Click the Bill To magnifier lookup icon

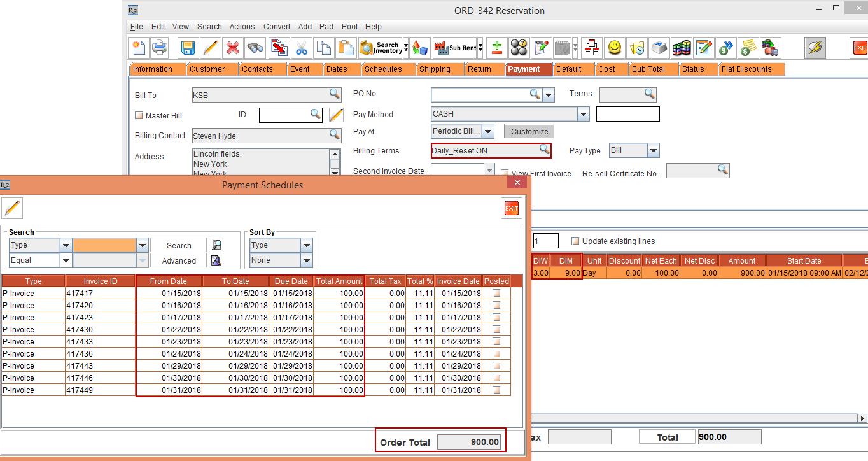pyautogui.click(x=335, y=94)
